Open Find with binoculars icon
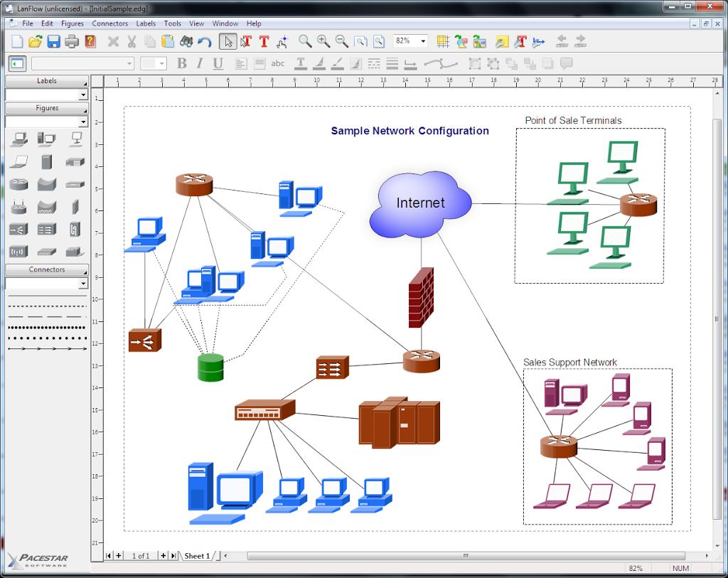The width and height of the screenshot is (728, 578). [x=186, y=42]
